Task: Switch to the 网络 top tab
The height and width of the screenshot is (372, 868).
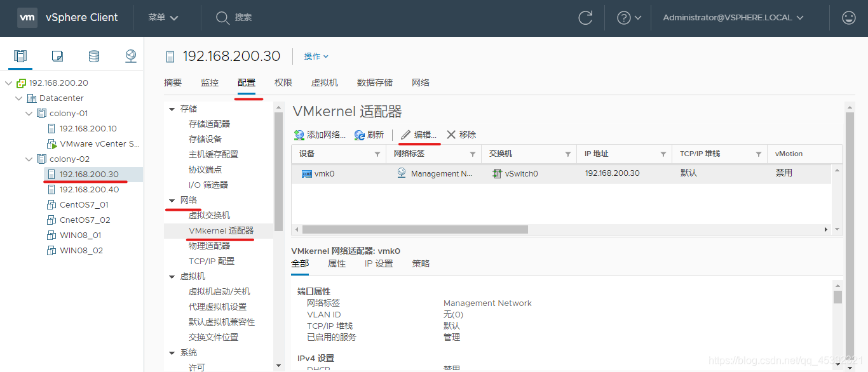Action: coord(421,83)
